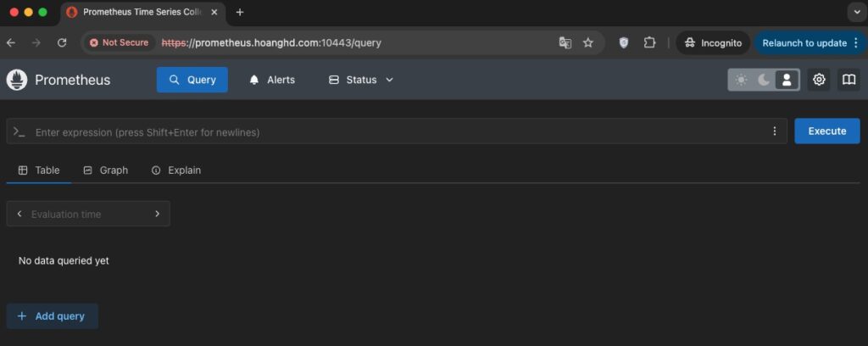Image resolution: width=868 pixels, height=346 pixels.
Task: Click the translate page icon
Action: 565,42
